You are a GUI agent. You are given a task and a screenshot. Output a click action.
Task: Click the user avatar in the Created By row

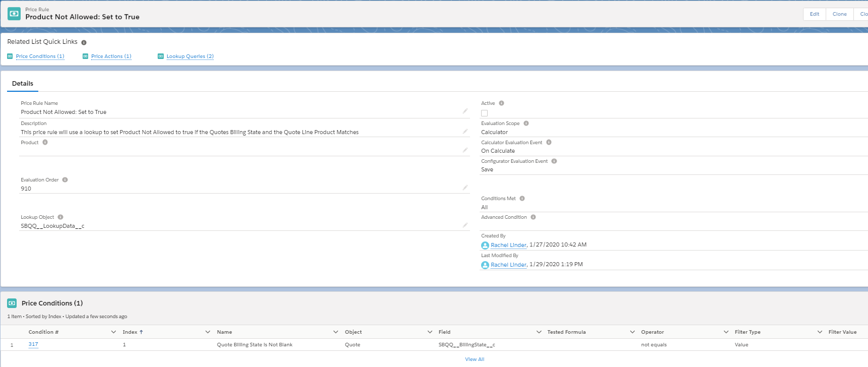485,246
